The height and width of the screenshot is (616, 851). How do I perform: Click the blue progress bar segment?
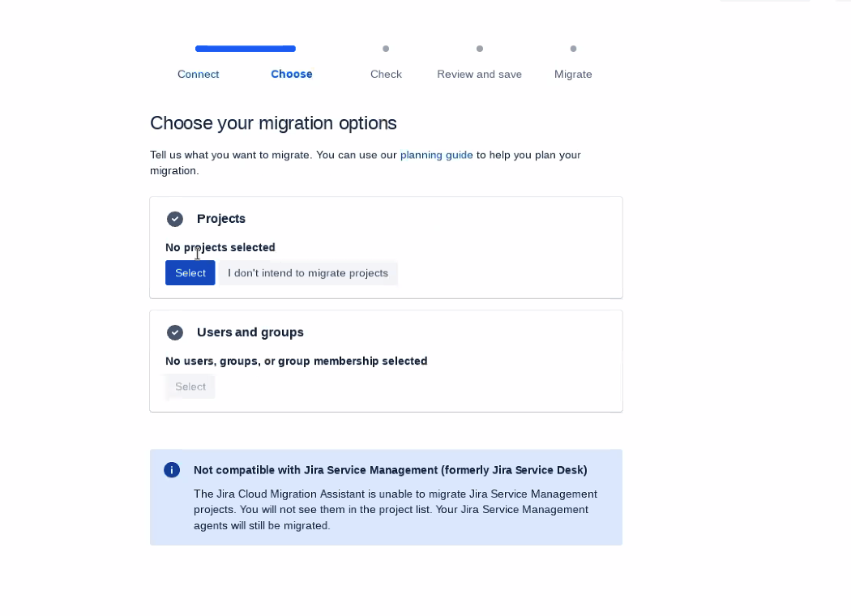point(246,49)
